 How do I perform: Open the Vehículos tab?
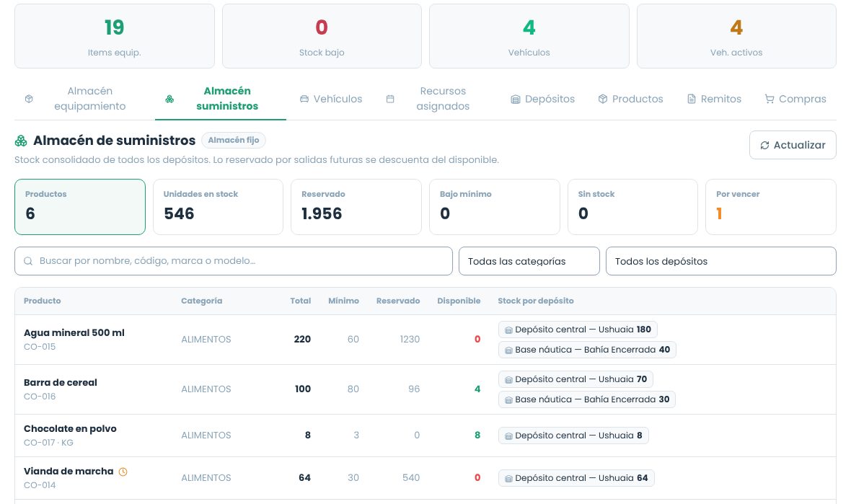pos(331,99)
